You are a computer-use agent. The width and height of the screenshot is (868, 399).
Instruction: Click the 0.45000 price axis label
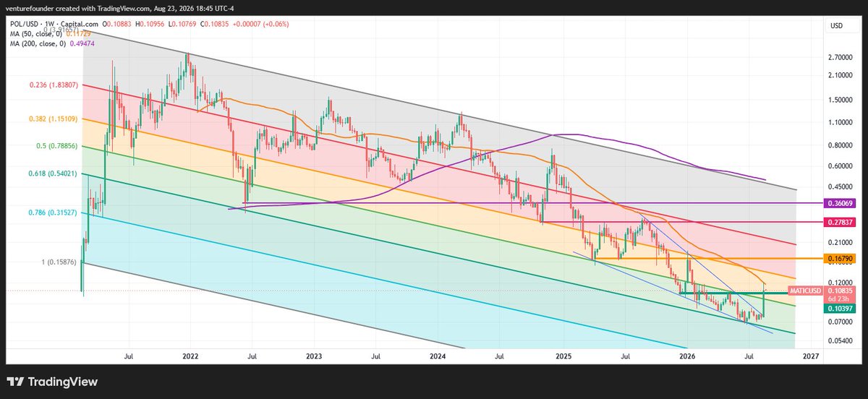(841, 187)
